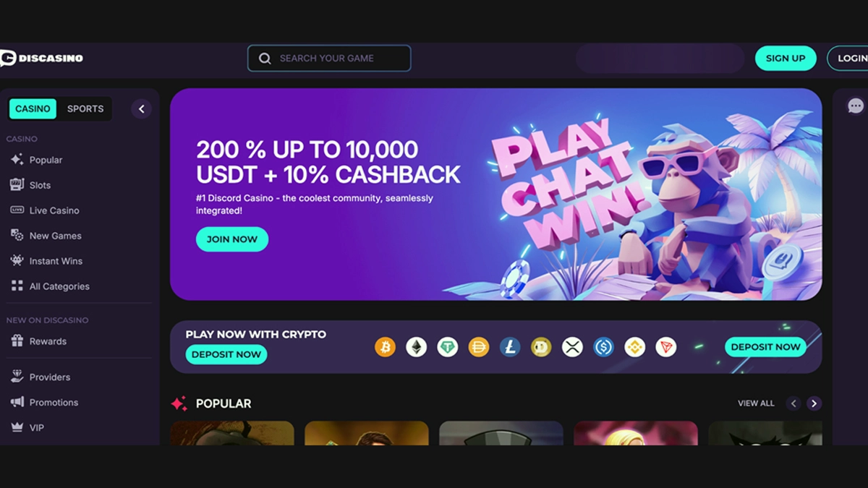
Task: Choose the Tether USDT icon
Action: (448, 348)
